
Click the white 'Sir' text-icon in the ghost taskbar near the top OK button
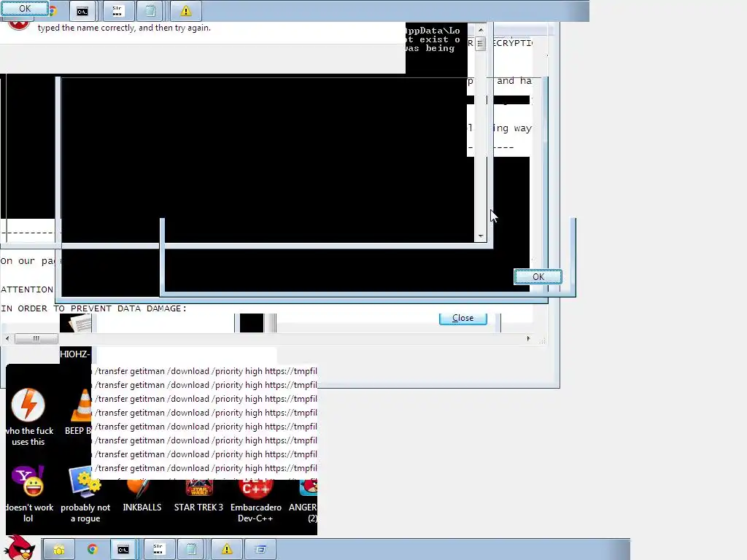pos(117,11)
